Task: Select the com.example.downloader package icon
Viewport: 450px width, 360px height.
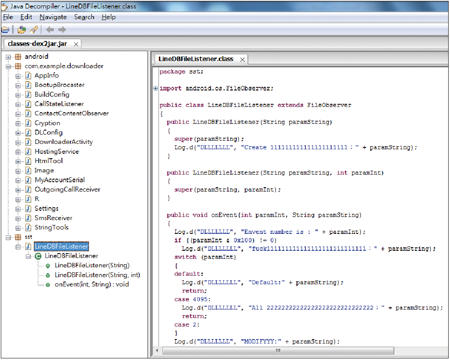Action: click(x=18, y=66)
